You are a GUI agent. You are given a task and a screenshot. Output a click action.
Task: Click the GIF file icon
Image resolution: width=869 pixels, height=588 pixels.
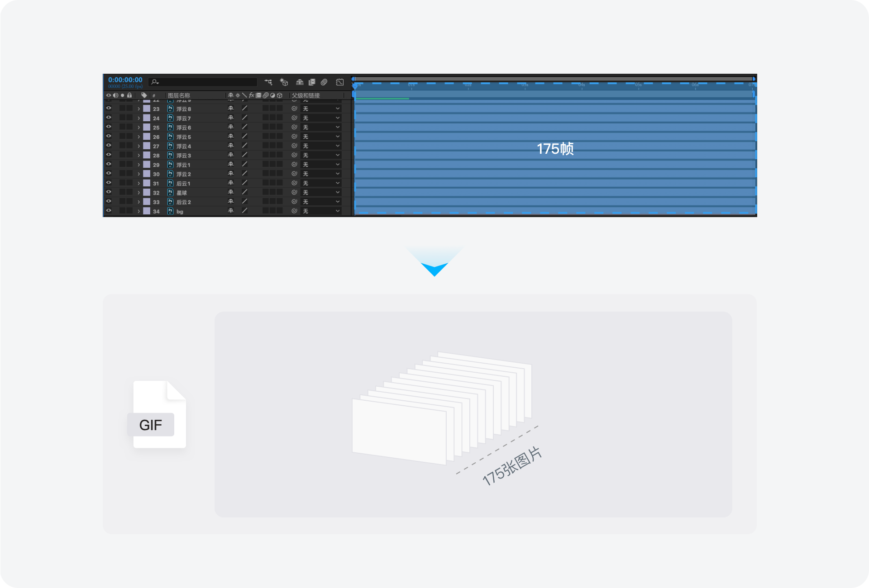click(x=159, y=415)
